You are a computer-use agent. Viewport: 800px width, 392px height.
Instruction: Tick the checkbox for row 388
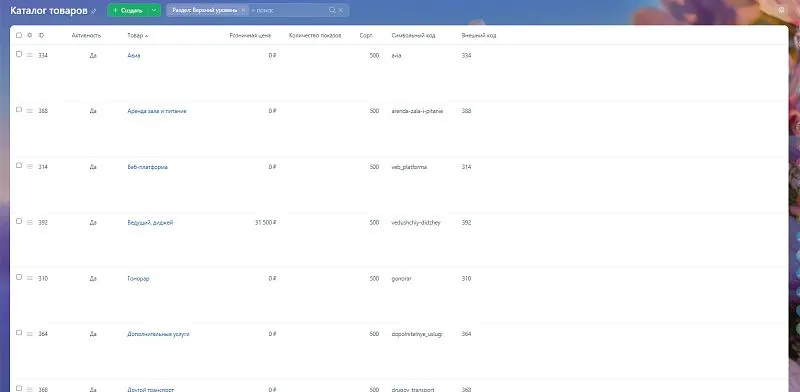point(19,110)
